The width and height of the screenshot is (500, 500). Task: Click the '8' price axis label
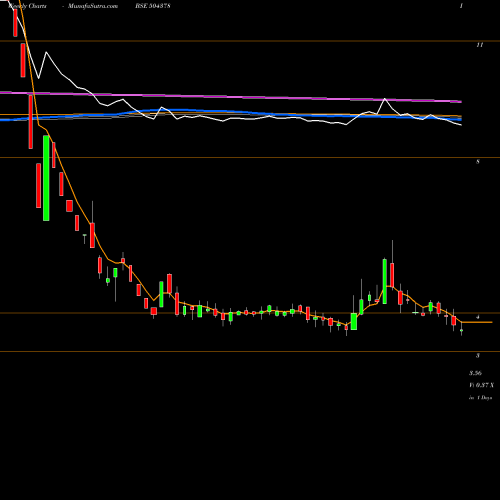[x=478, y=162]
